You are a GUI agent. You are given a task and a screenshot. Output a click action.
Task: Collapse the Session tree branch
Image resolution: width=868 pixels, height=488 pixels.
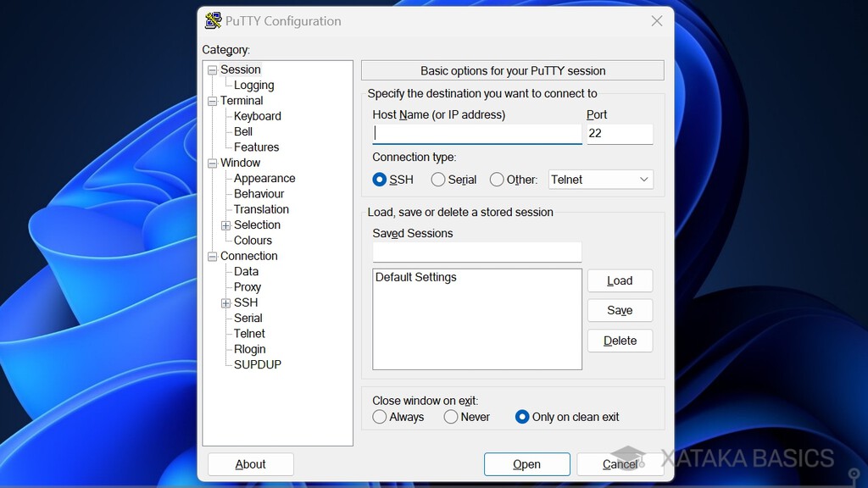(211, 69)
